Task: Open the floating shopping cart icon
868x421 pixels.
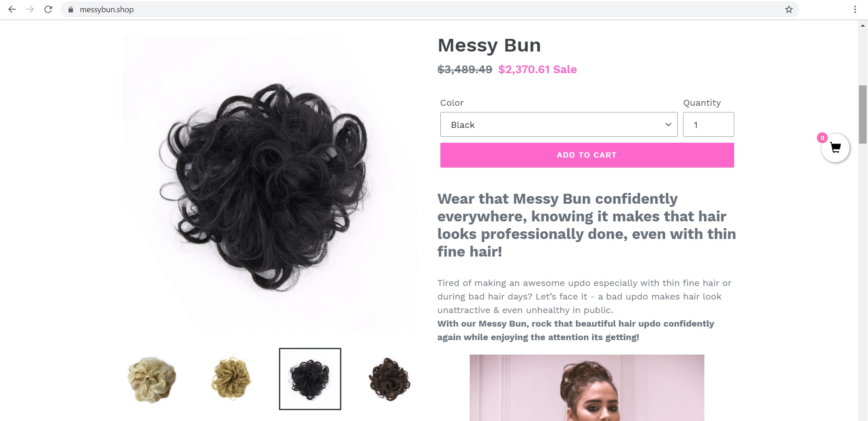Action: point(835,148)
